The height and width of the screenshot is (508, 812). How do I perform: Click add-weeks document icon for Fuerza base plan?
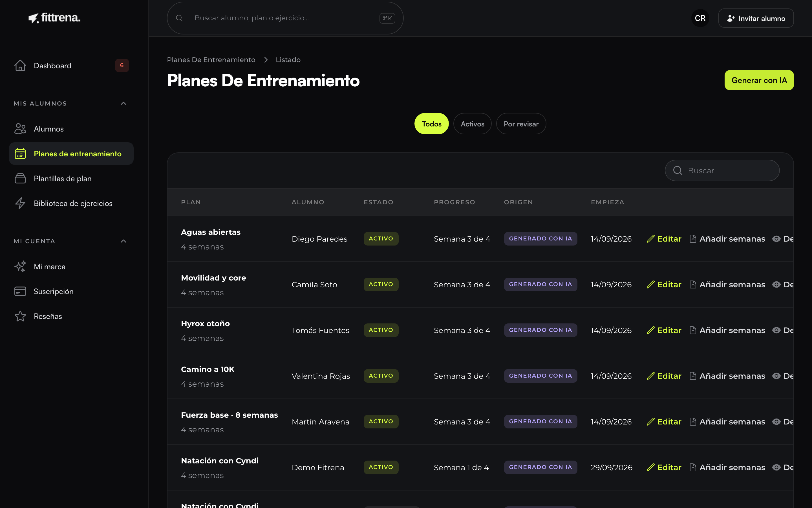pyautogui.click(x=693, y=422)
